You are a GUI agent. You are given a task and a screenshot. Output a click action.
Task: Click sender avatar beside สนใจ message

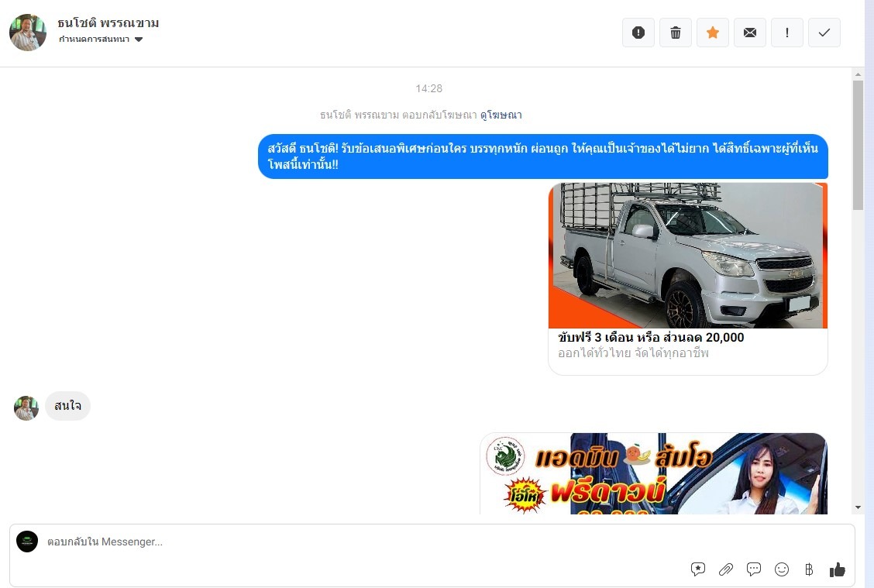(26, 408)
